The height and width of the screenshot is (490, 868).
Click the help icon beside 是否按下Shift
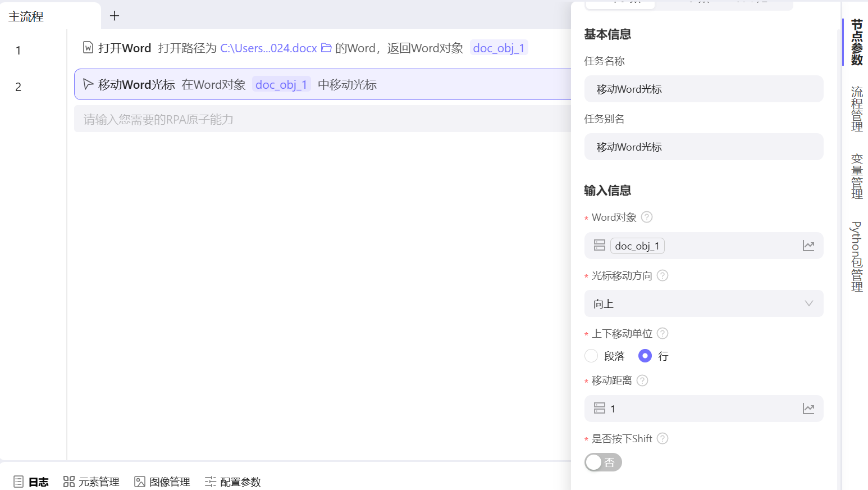pos(662,438)
